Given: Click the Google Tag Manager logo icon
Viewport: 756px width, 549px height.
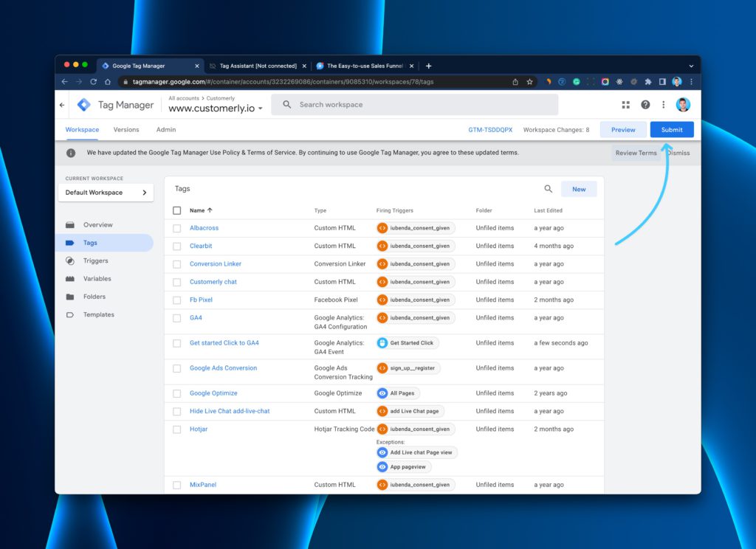Looking at the screenshot, I should click(84, 105).
